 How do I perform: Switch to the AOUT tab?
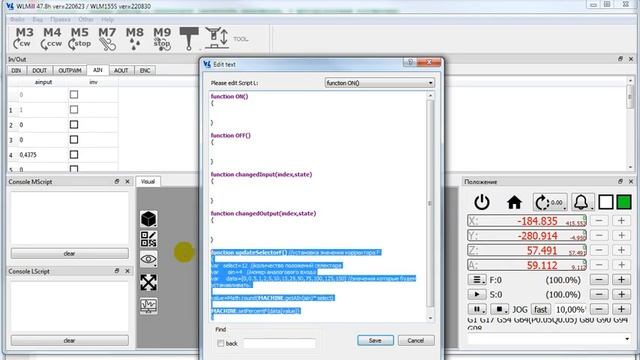121,71
